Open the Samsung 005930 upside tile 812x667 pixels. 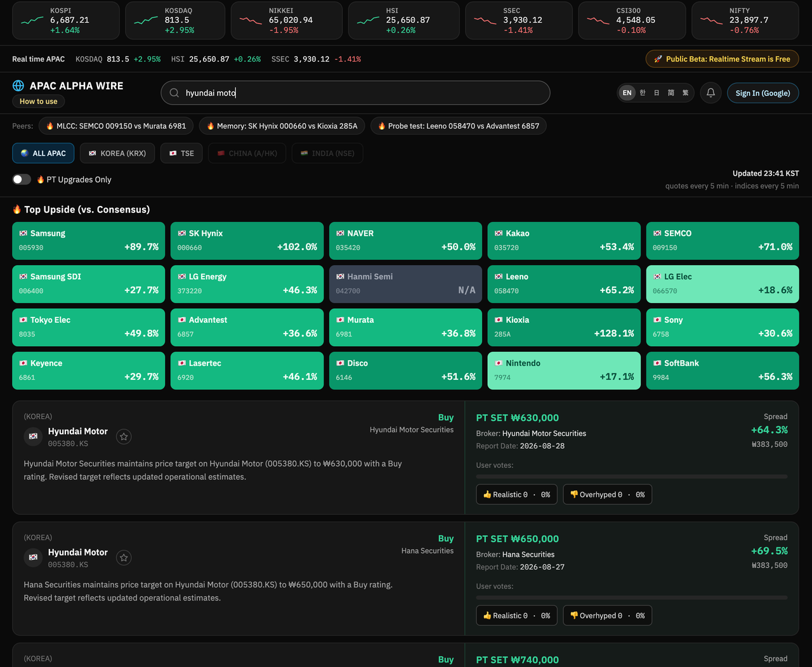pyautogui.click(x=89, y=241)
